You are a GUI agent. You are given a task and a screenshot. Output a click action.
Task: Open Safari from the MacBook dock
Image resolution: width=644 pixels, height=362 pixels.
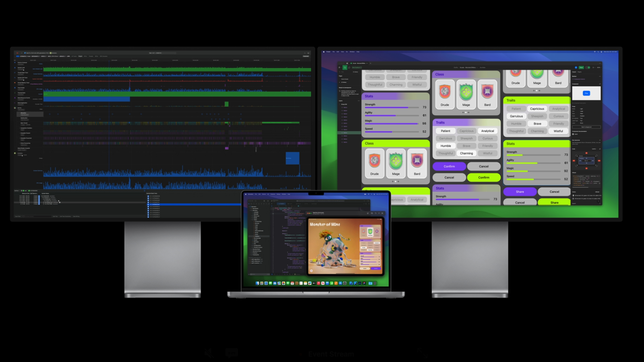[x=266, y=283]
